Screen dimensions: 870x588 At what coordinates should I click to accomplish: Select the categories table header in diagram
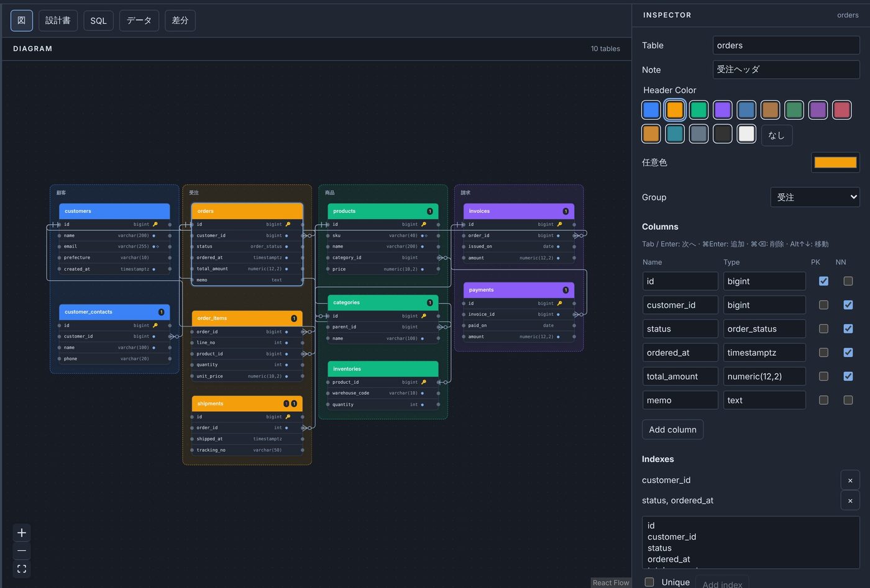[383, 302]
